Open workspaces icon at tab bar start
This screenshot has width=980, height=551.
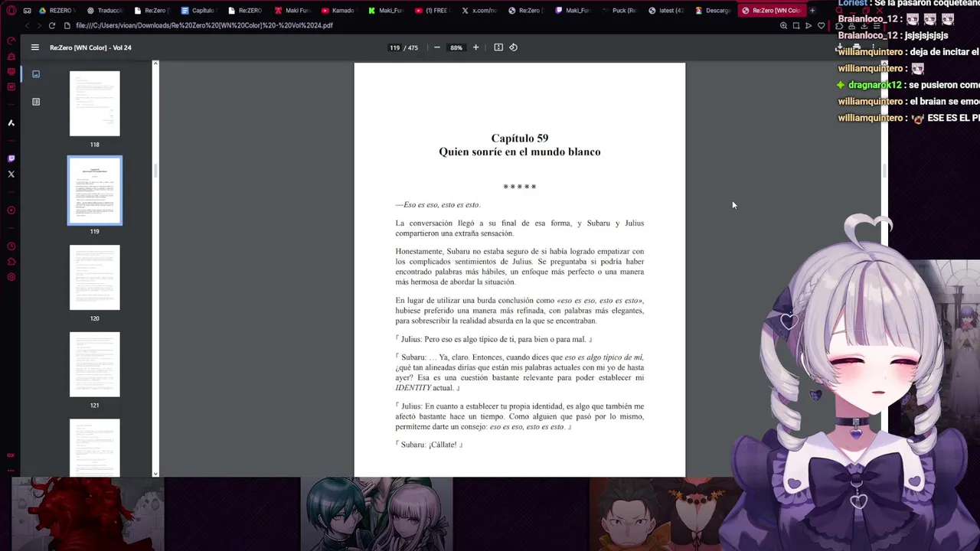[28, 11]
